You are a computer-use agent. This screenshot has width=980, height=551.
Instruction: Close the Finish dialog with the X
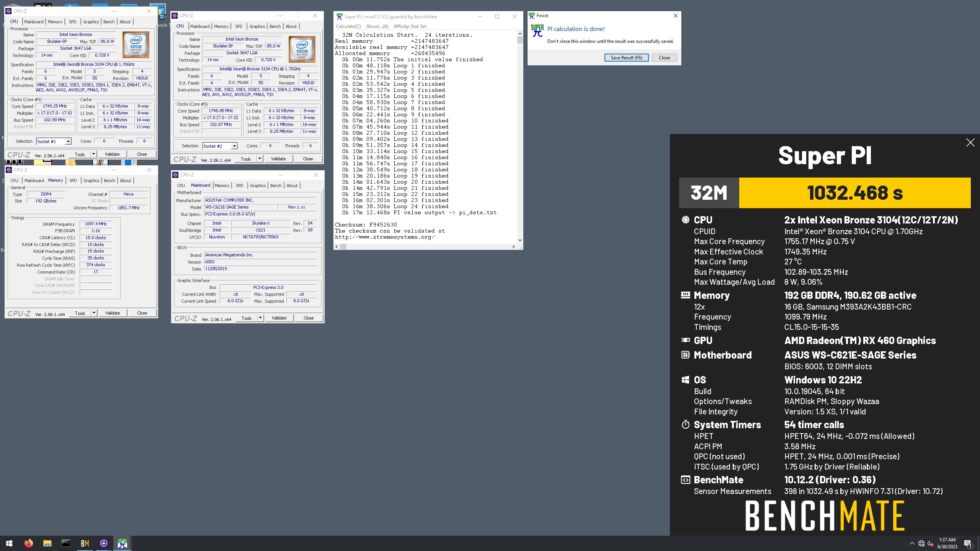pyautogui.click(x=676, y=16)
